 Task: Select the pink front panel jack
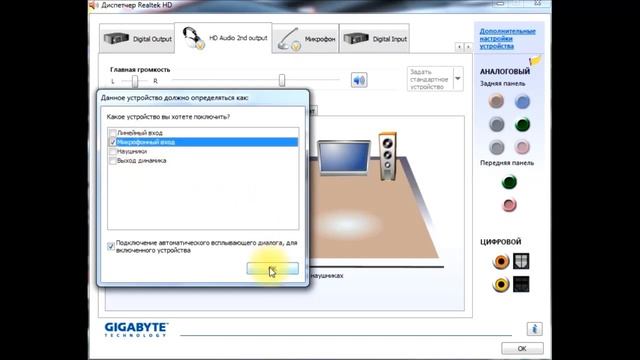click(x=509, y=205)
